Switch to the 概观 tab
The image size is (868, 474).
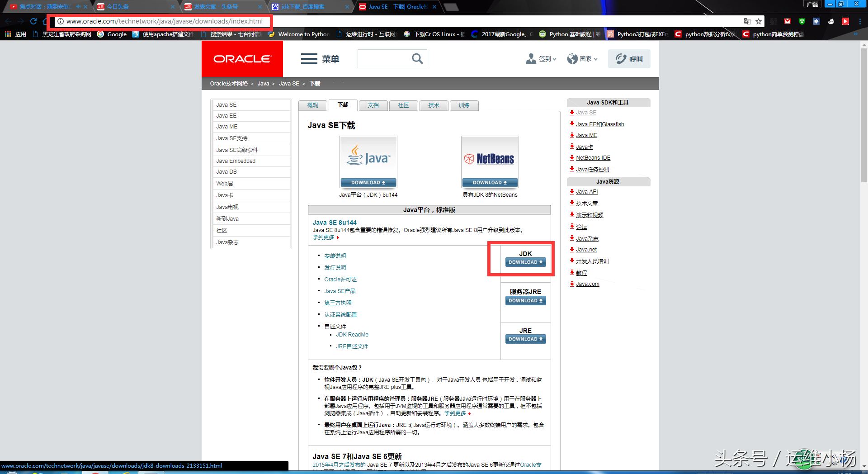click(x=313, y=105)
